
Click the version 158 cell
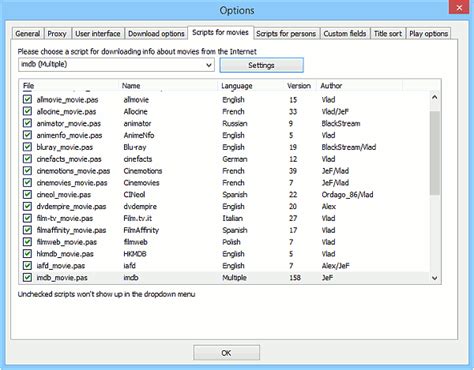[x=295, y=278]
